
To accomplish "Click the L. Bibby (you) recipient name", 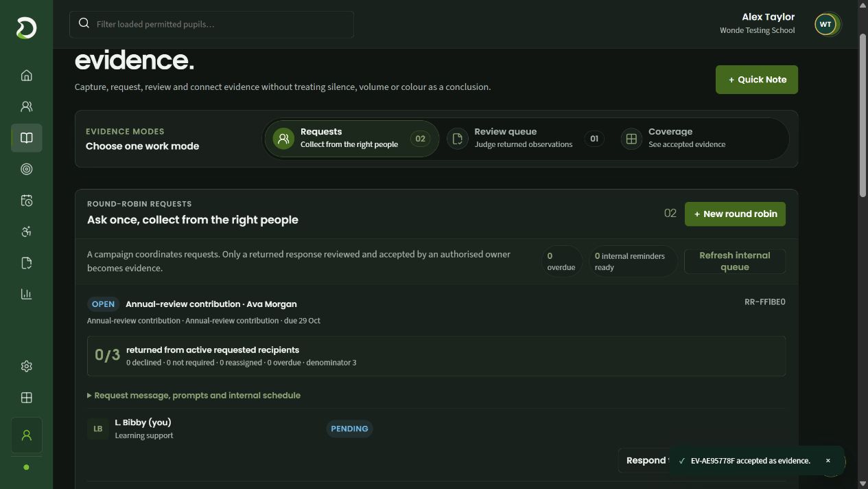I will coord(143,422).
